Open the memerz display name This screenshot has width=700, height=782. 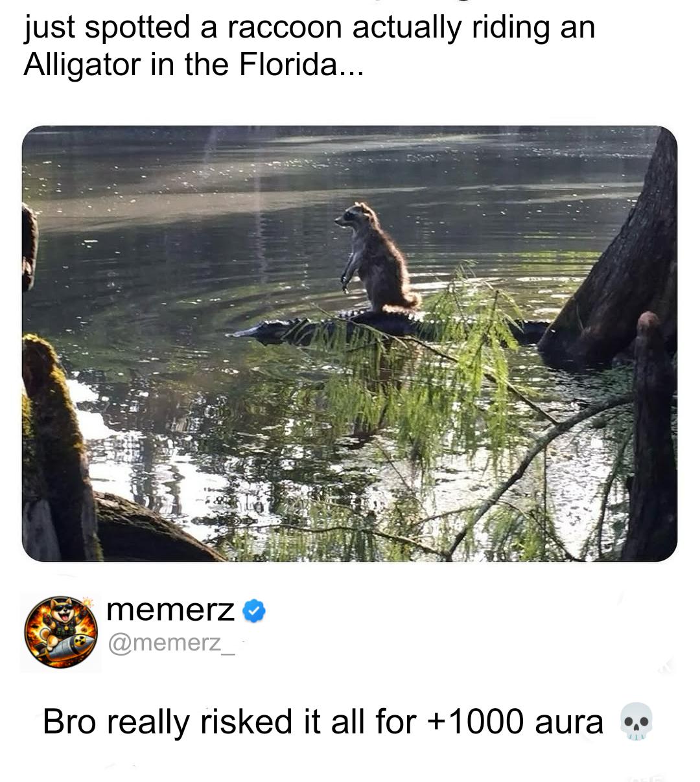(170, 610)
